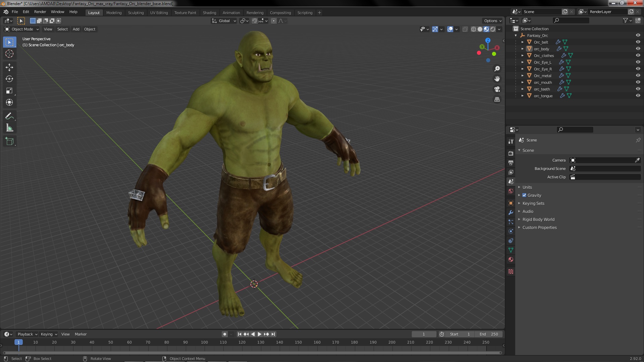Open the Global transform orientation dropdown
The height and width of the screenshot is (362, 644).
(x=224, y=21)
